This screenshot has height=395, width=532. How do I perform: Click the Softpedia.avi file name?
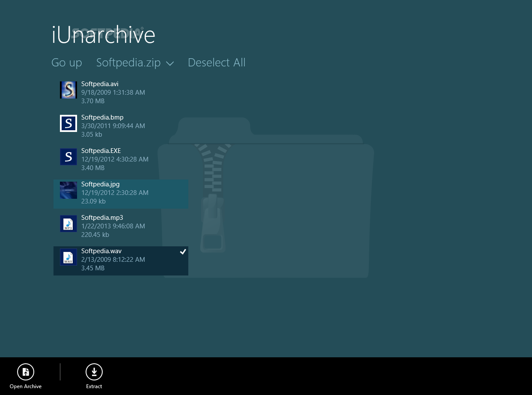(100, 84)
